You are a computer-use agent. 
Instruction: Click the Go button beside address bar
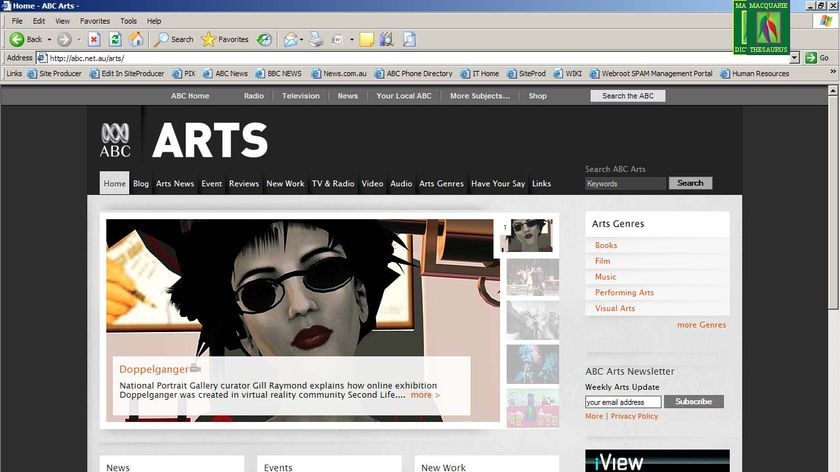coord(818,58)
